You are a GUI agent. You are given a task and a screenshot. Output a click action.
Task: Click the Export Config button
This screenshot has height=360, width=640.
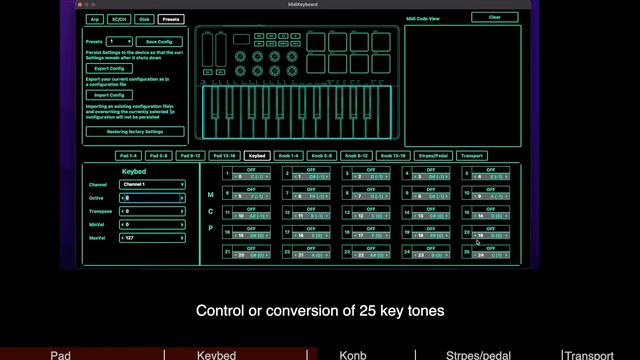pos(109,69)
